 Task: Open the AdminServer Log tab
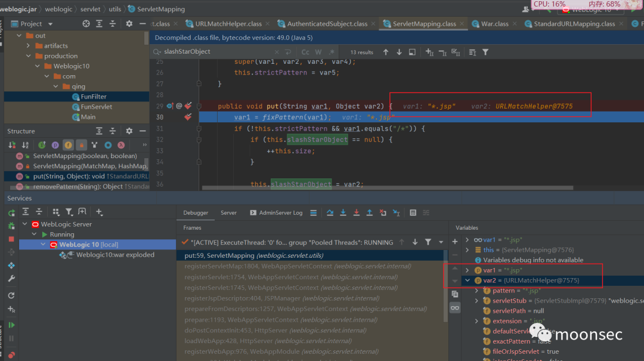276,212
